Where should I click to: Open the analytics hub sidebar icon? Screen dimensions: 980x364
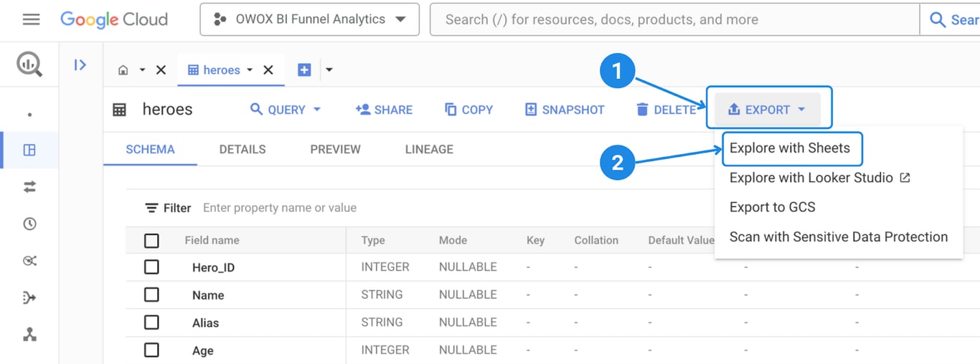(29, 261)
